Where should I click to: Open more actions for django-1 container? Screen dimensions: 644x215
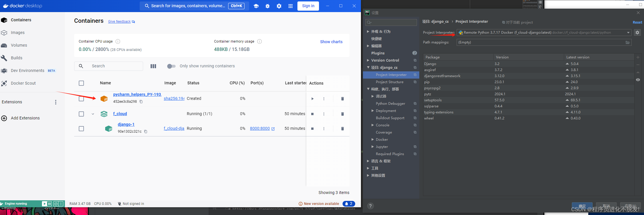point(324,129)
